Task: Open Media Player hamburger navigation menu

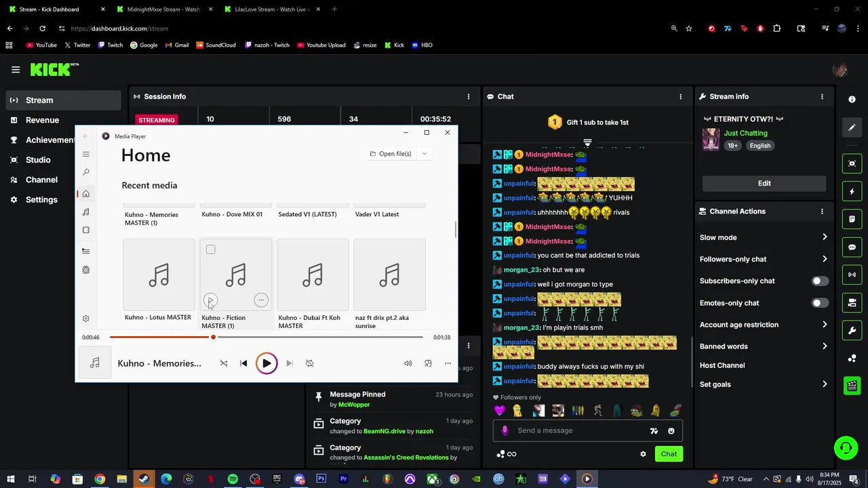Action: click(x=86, y=155)
